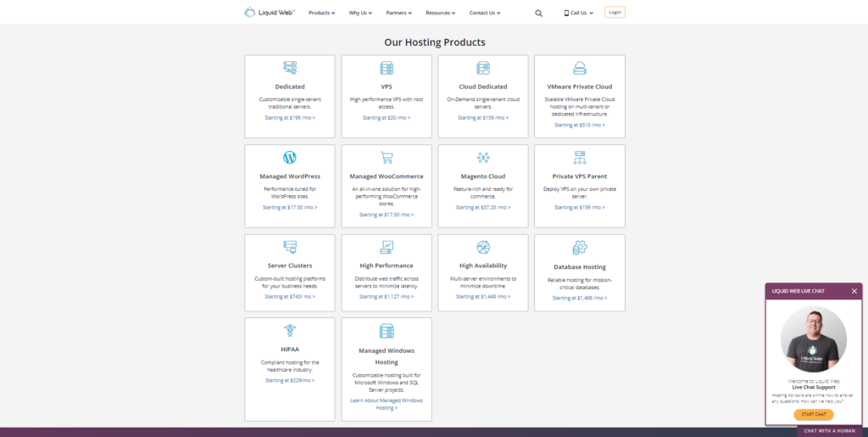Expand the Why Us menu
The width and height of the screenshot is (868, 437).
tap(360, 13)
